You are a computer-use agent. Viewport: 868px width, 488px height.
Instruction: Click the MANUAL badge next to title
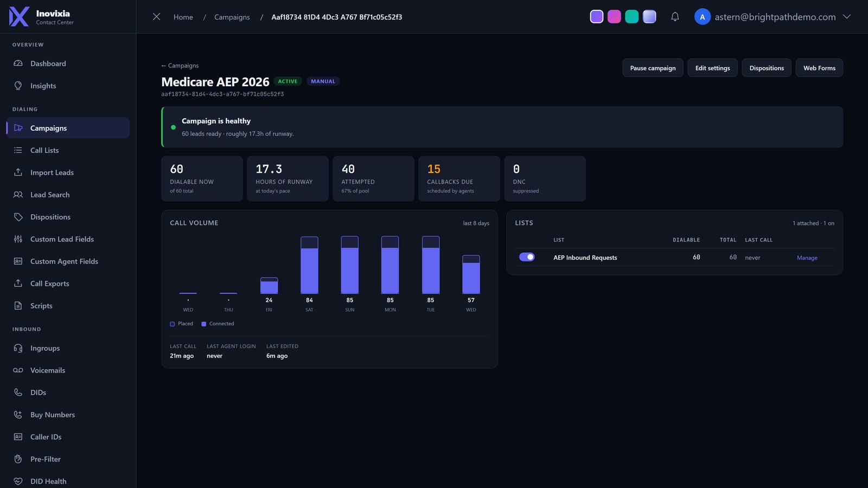coord(323,81)
